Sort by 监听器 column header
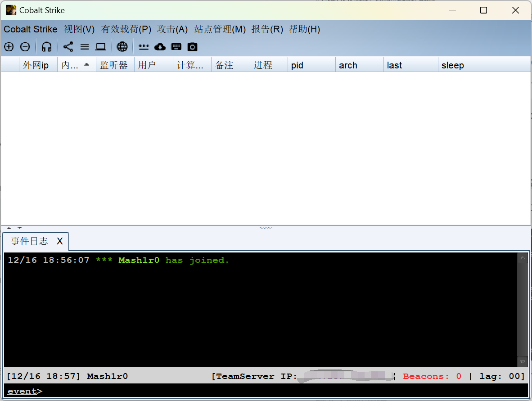This screenshot has width=532, height=401. 115,65
